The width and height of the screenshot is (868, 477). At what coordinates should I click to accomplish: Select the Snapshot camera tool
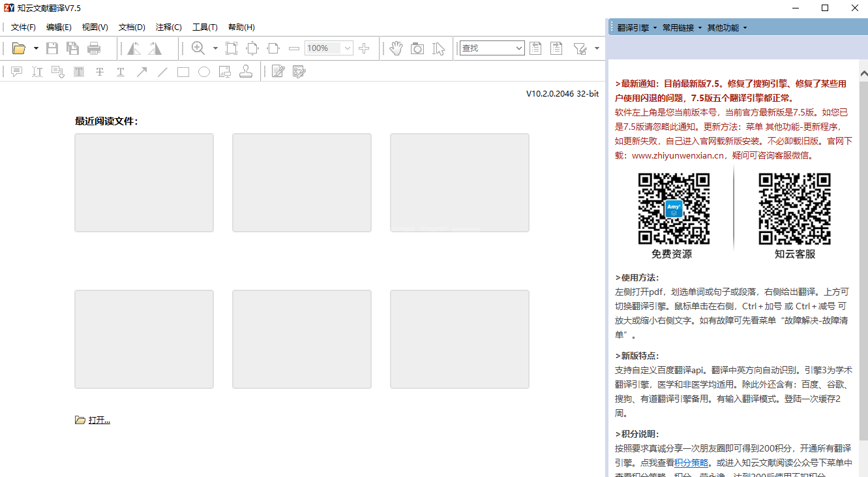(417, 48)
